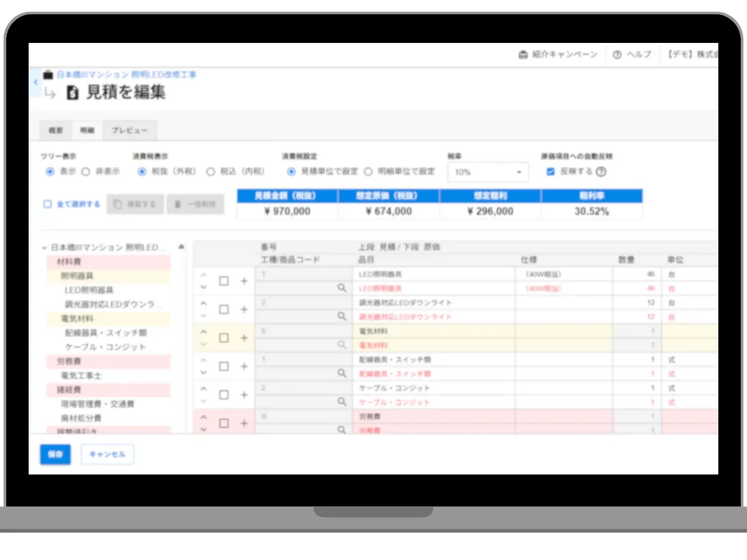Move the 配線器具・スイッチ類 row down
The height and width of the screenshot is (560, 747).
click(x=204, y=373)
